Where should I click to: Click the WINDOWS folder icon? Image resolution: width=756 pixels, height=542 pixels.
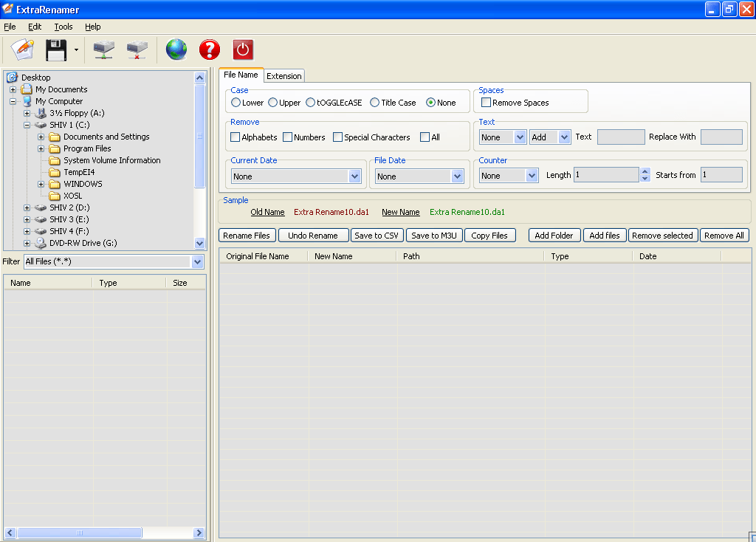(55, 184)
